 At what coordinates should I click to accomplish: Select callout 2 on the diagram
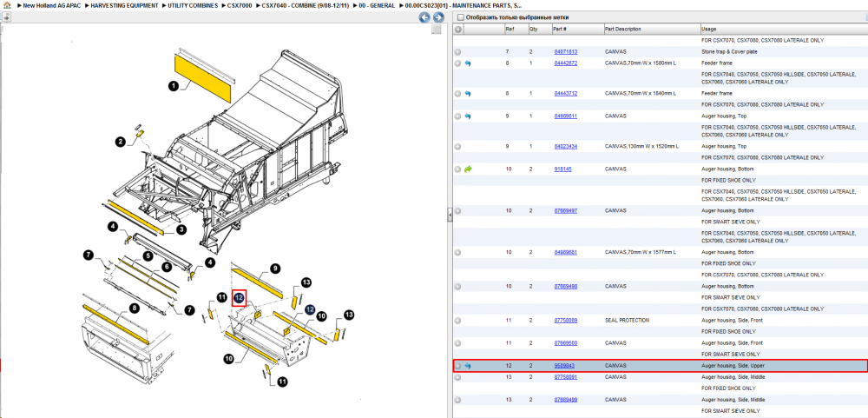(x=120, y=143)
